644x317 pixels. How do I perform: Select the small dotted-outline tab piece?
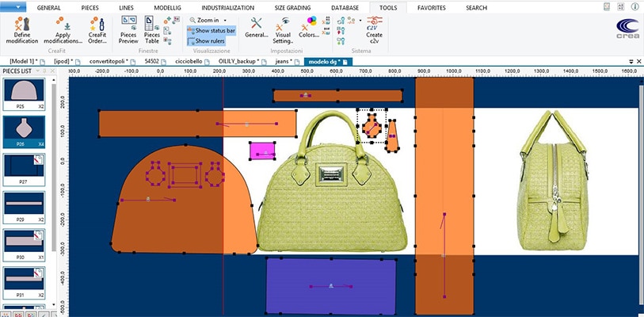click(372, 126)
